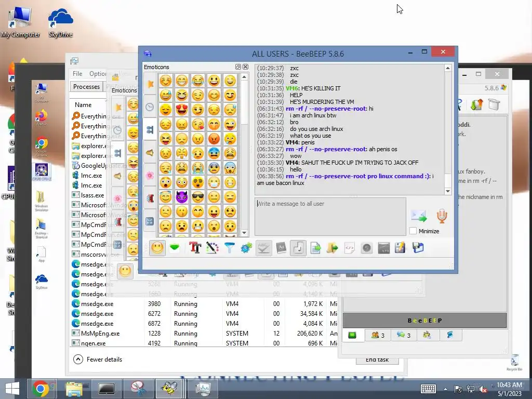Insert the sunglasses emoticon

click(x=198, y=197)
